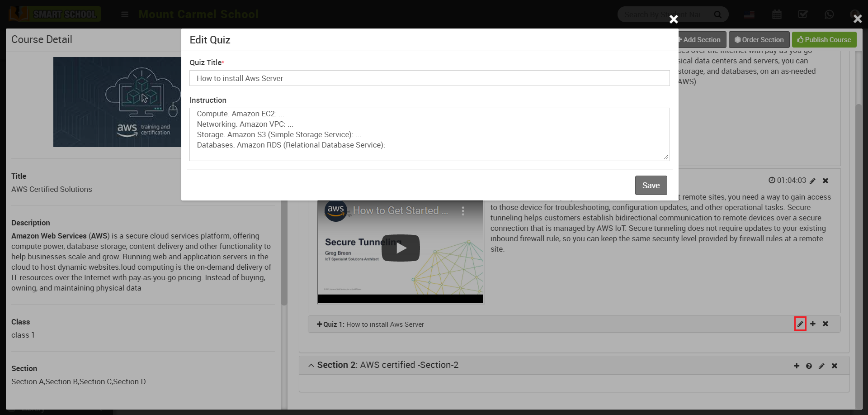This screenshot has height=415, width=868.
Task: Collapse Section 2 AWS certified chevron
Action: (311, 366)
